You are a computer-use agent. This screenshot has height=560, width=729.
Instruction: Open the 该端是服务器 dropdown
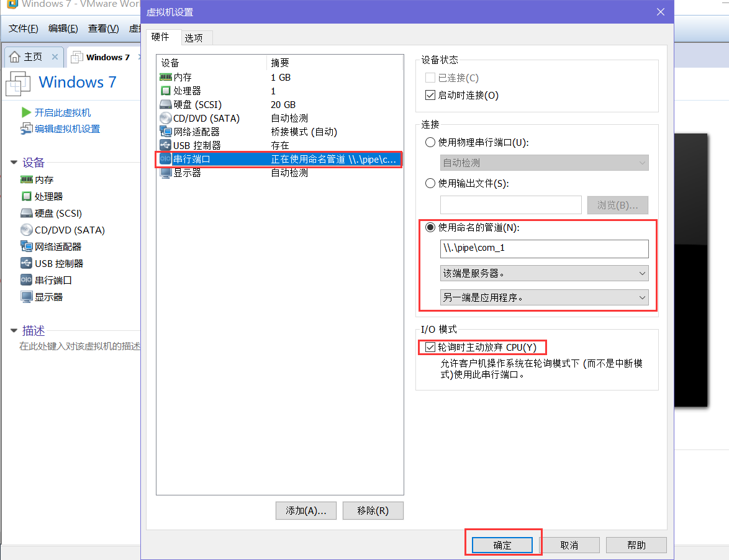point(544,273)
